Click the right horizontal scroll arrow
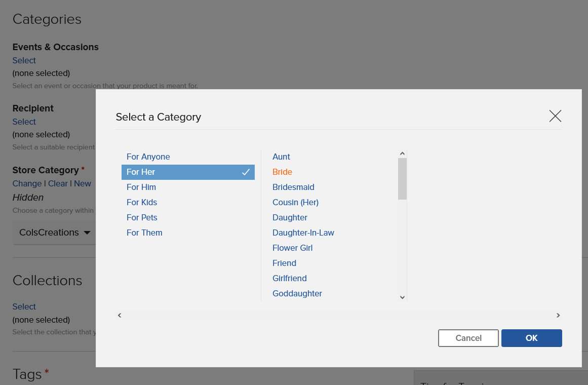Image resolution: width=588 pixels, height=385 pixels. pyautogui.click(x=558, y=315)
